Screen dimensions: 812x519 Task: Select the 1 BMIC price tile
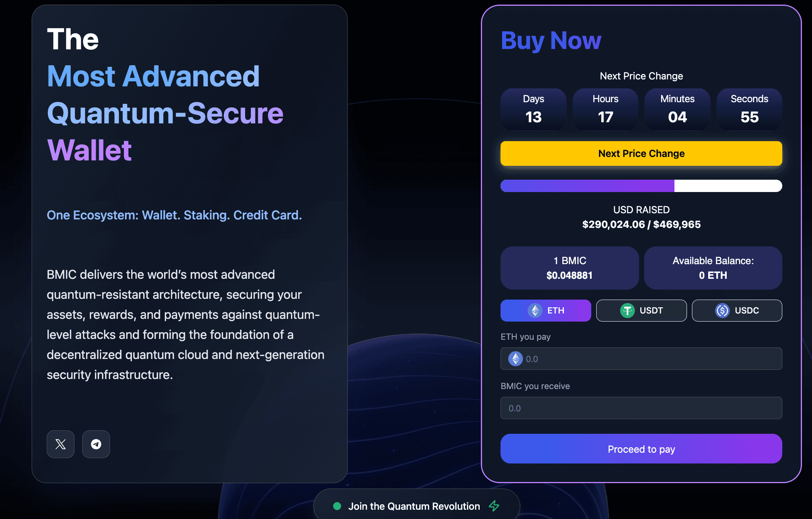coord(569,268)
